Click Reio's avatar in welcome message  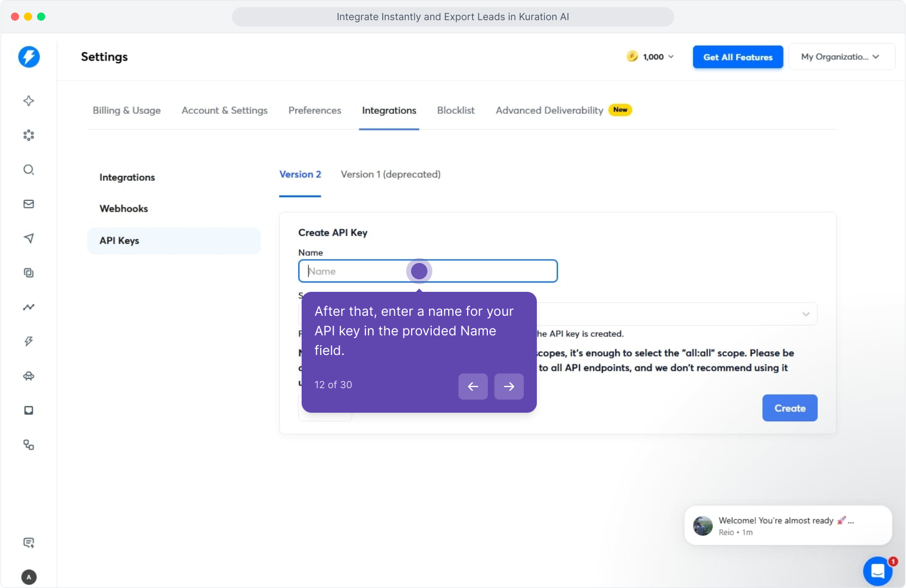(703, 526)
